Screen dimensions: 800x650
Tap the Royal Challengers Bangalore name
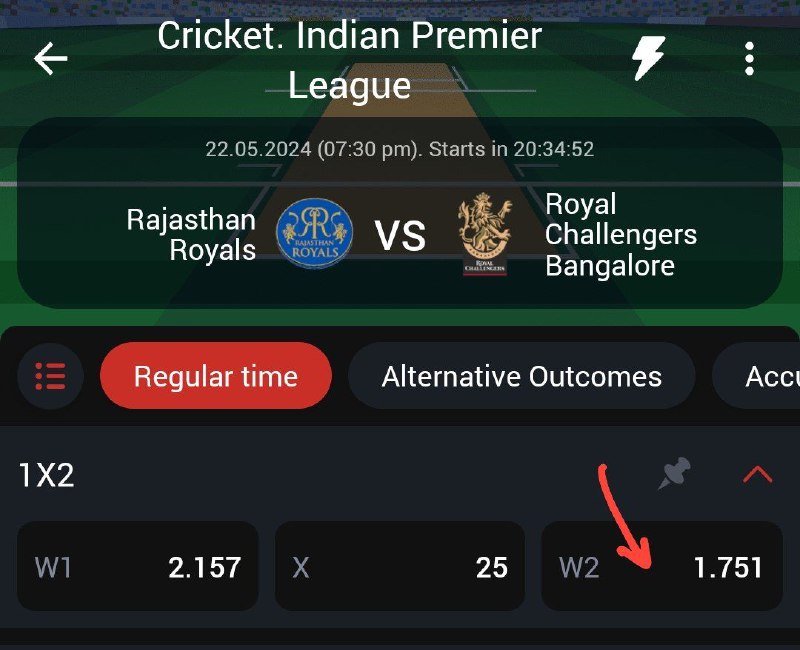coord(621,235)
